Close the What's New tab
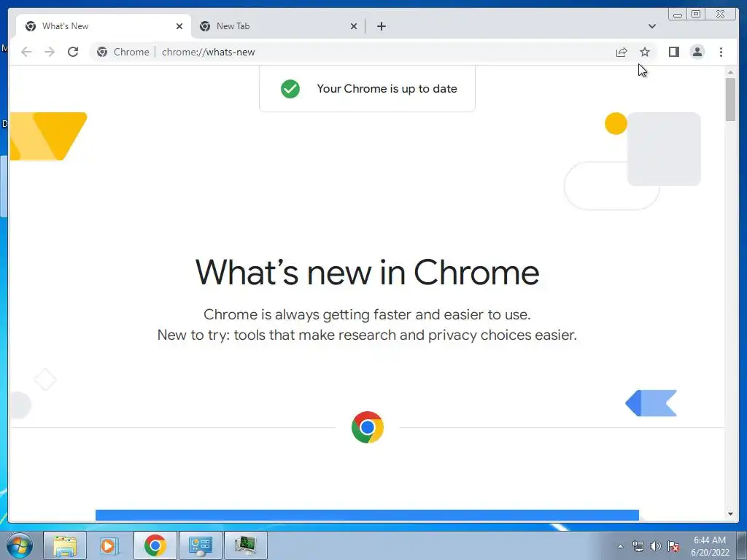 click(x=179, y=26)
